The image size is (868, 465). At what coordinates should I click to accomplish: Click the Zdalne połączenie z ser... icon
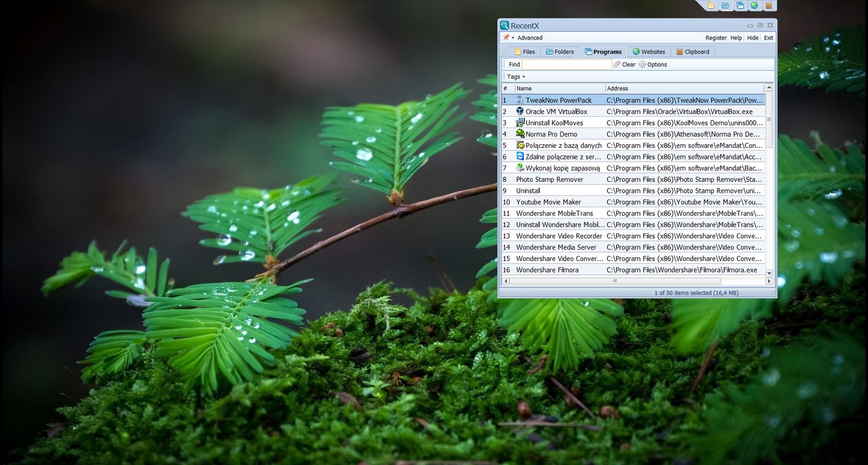coord(520,157)
